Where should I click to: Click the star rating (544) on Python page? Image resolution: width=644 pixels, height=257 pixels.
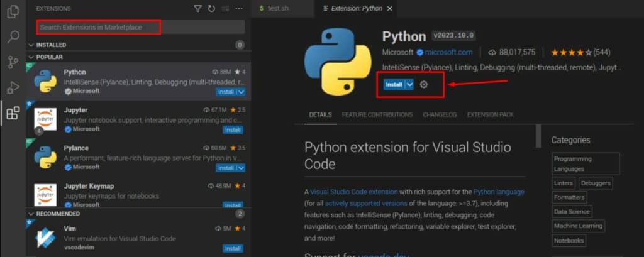click(580, 53)
